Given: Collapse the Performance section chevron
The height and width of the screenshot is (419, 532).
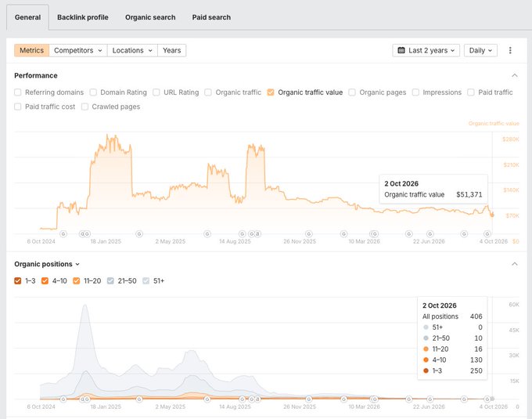Looking at the screenshot, I should click(x=515, y=75).
